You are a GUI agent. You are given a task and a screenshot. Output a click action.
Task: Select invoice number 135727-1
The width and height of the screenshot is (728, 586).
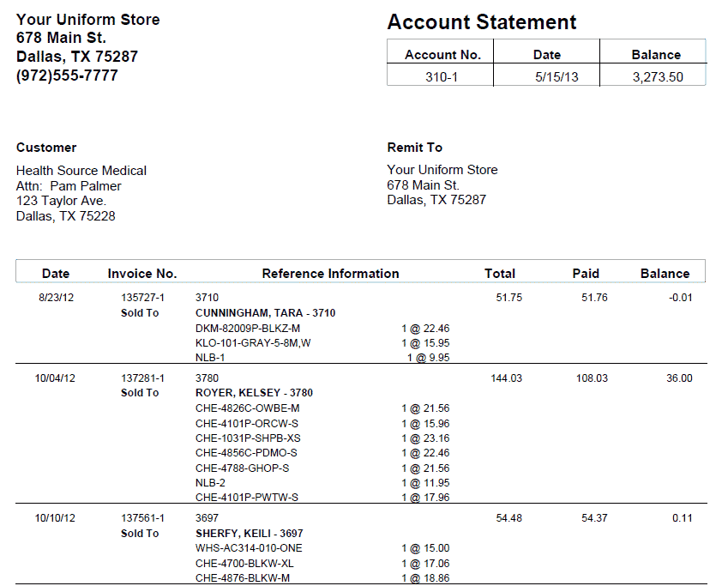click(x=142, y=298)
